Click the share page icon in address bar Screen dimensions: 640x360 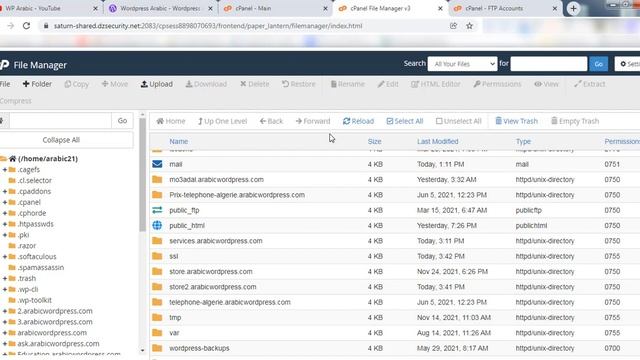(x=453, y=26)
